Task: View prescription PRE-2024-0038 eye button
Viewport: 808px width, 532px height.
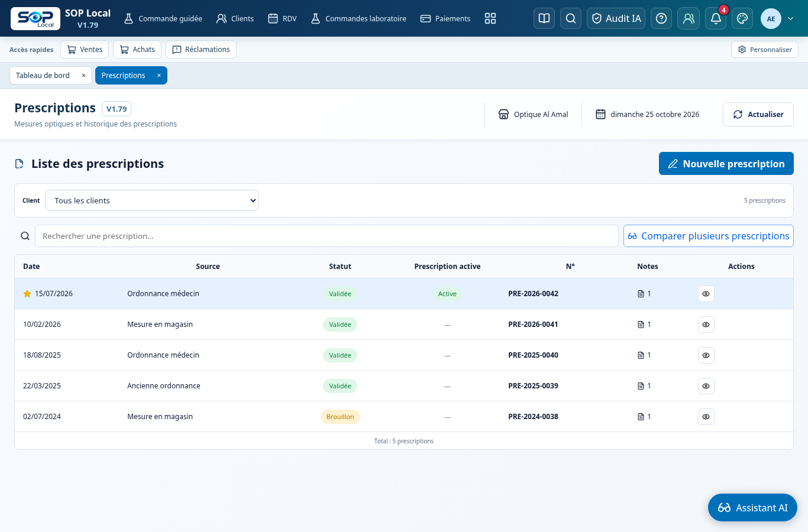Action: pos(706,417)
